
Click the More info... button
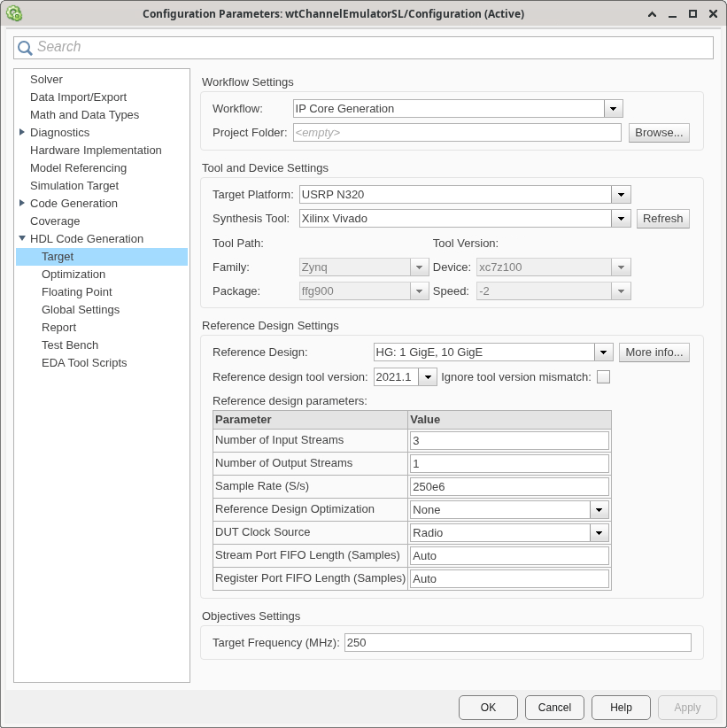tap(654, 352)
